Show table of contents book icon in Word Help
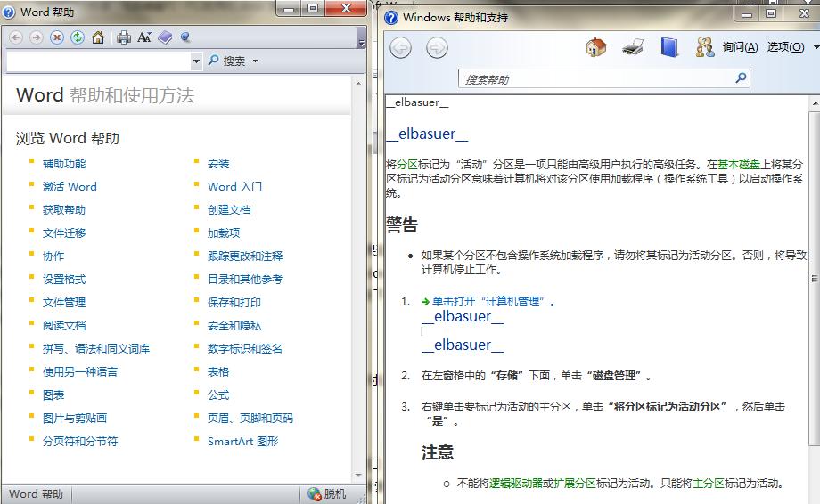 [165, 37]
